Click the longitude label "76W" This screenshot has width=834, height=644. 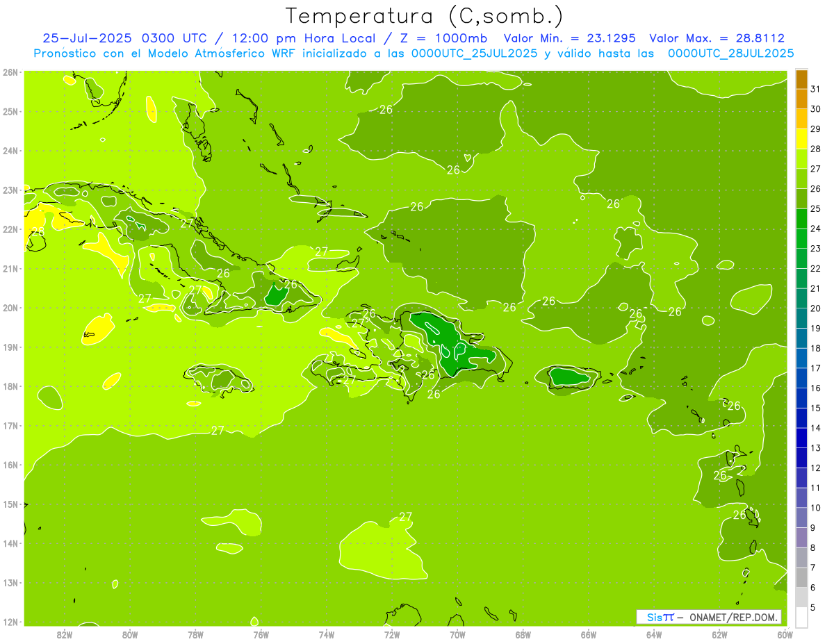(261, 634)
